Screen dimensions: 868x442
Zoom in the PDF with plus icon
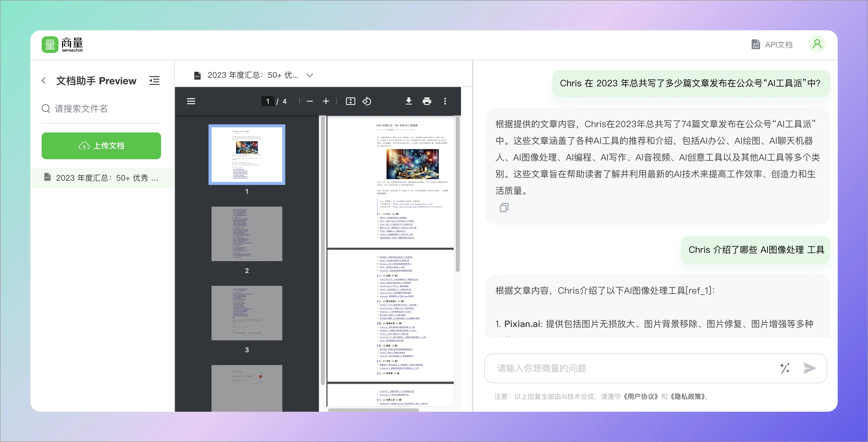coord(325,101)
